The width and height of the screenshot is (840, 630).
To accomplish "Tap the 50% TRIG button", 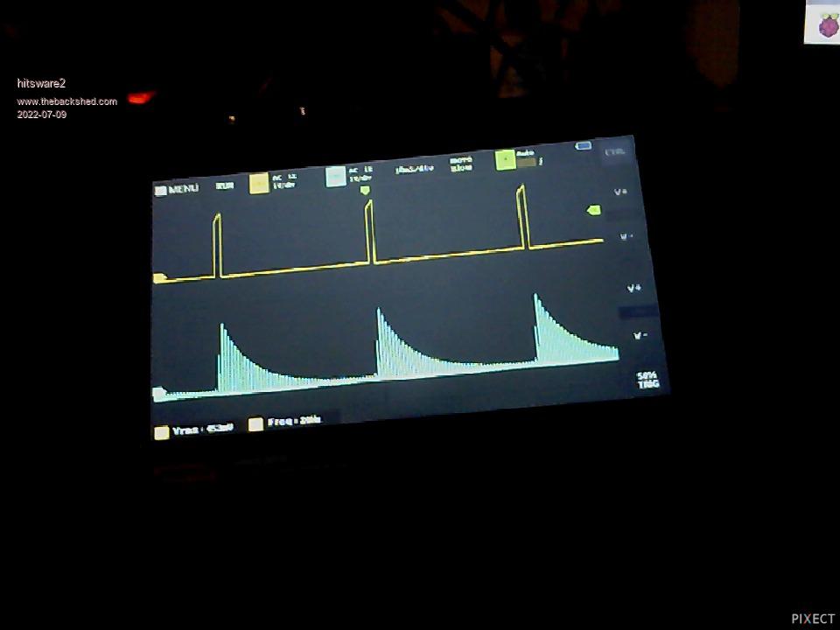I will click(647, 381).
